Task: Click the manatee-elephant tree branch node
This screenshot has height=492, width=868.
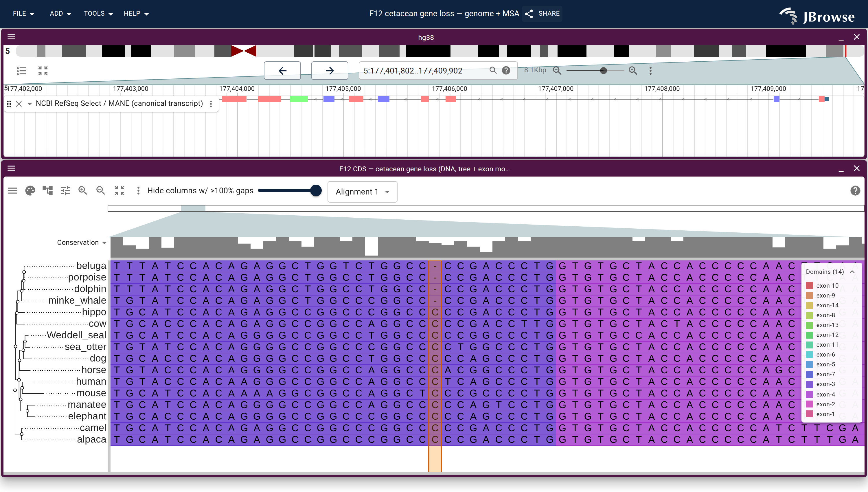Action: point(28,411)
